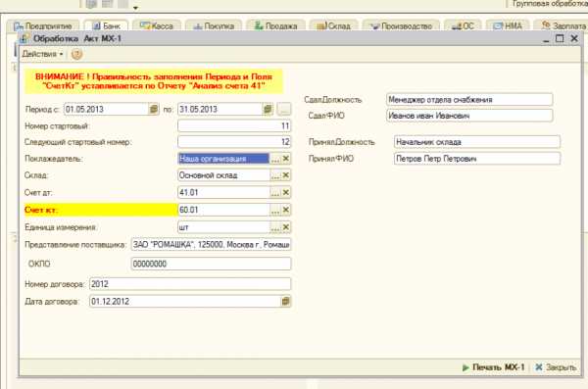
Task: Clear the Поклажедатель field
Action: point(286,159)
